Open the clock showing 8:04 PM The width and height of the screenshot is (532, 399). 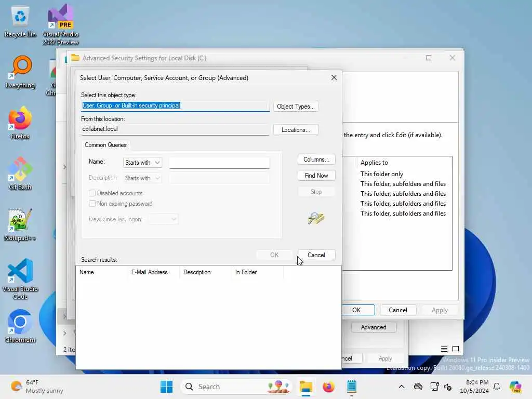(474, 387)
